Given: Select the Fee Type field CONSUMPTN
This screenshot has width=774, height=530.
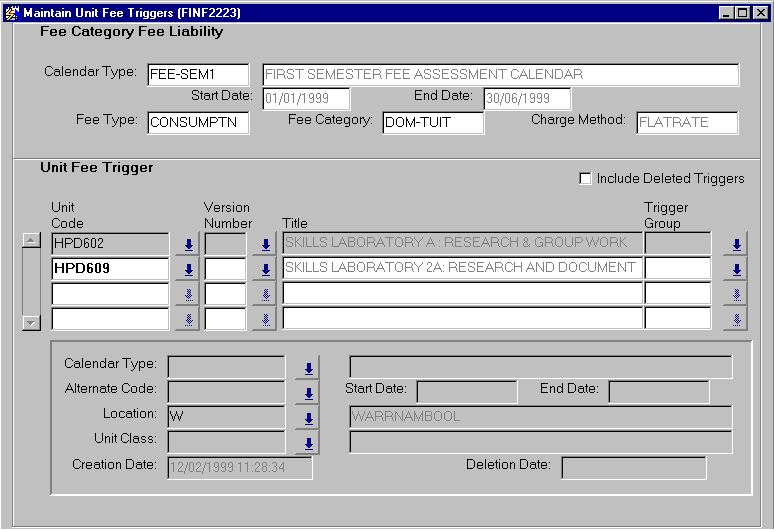Looking at the screenshot, I should 198,123.
